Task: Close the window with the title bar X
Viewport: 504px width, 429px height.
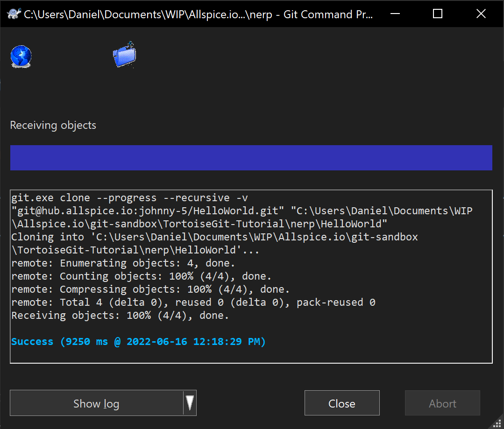Action: (x=481, y=14)
